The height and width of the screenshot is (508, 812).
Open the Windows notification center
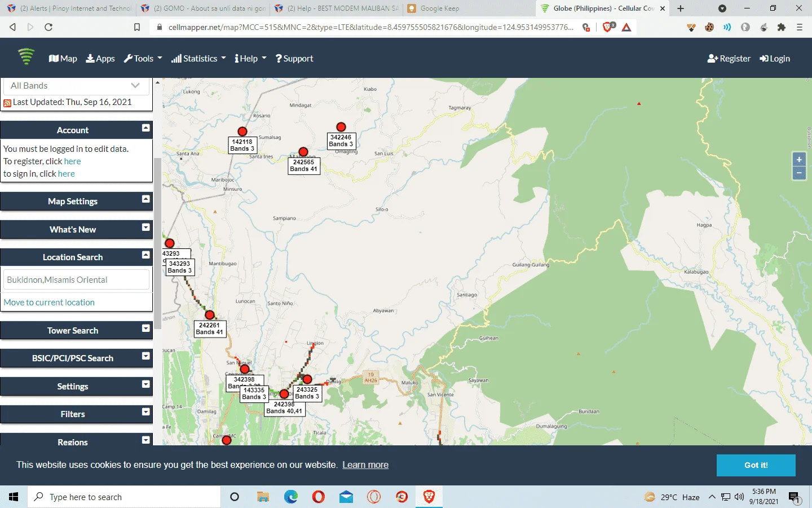tap(795, 497)
